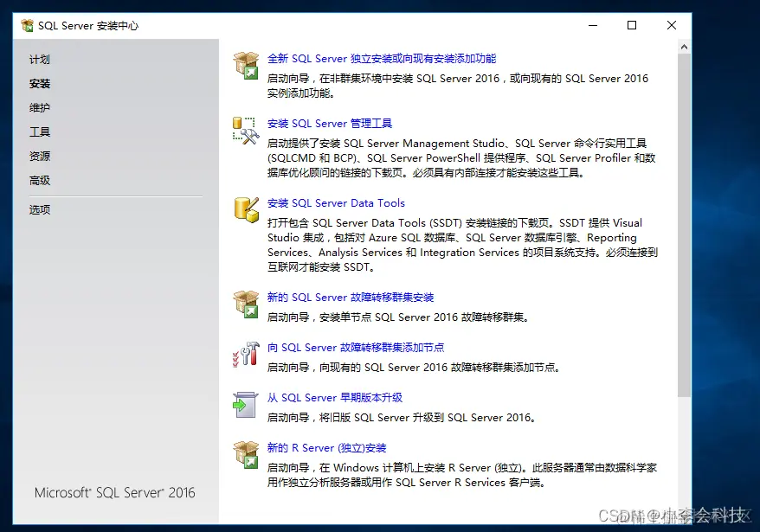The width and height of the screenshot is (760, 532).
Task: Launch 新的 SQL Server 故障转移群集安装
Action: point(351,298)
